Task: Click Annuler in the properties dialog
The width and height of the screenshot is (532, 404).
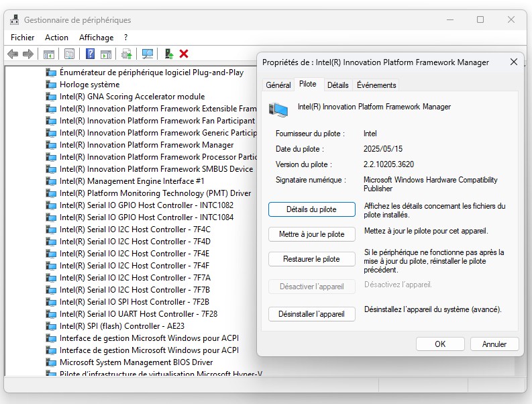Action: click(x=494, y=344)
